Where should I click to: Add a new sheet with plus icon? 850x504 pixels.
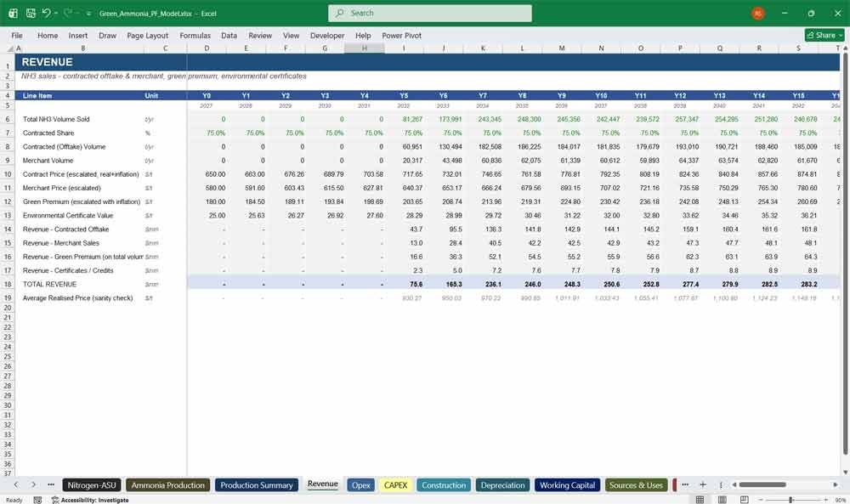[703, 484]
